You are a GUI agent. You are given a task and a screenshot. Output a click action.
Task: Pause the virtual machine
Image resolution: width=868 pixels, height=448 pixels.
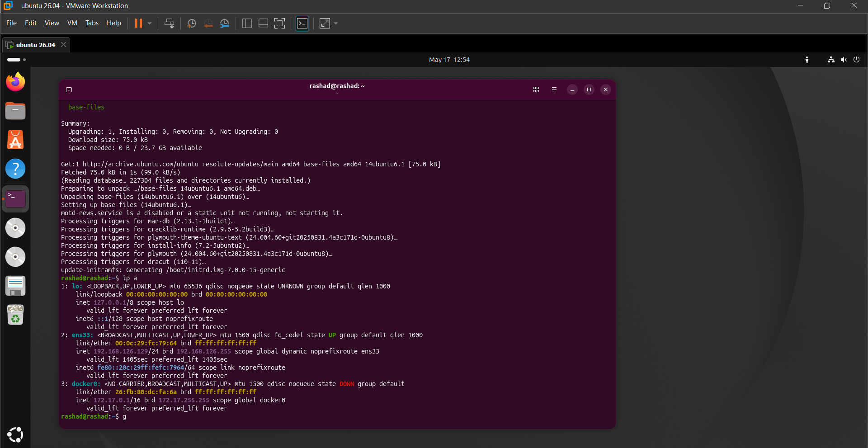click(x=138, y=23)
